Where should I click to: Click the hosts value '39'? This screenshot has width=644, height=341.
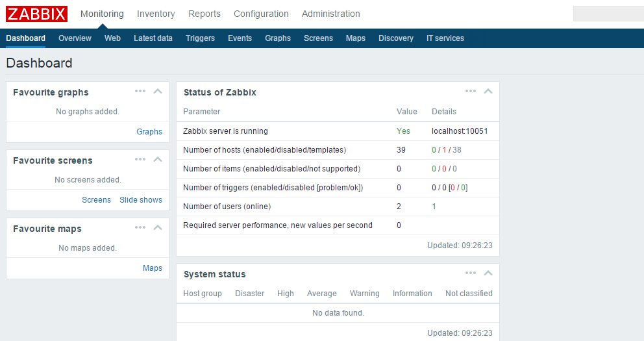(401, 150)
